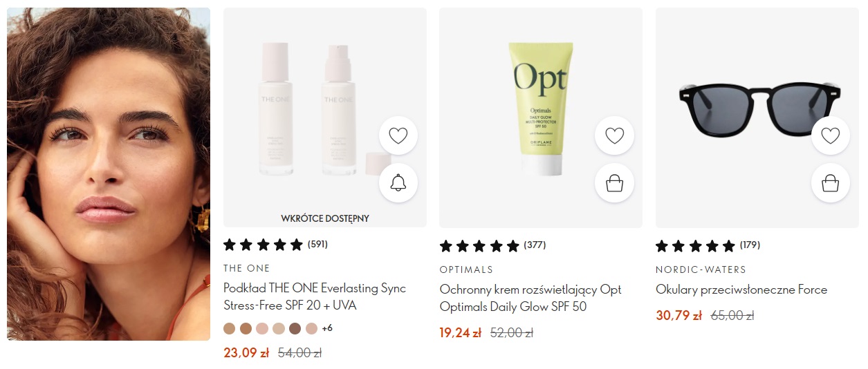Image resolution: width=868 pixels, height=369 pixels.
Task: Click the notify-me bell icon on foundation
Action: point(398,183)
